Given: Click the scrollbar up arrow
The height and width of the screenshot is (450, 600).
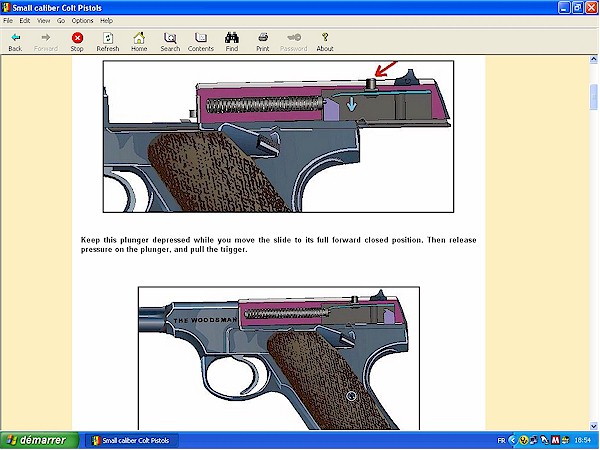Looking at the screenshot, I should [x=593, y=59].
